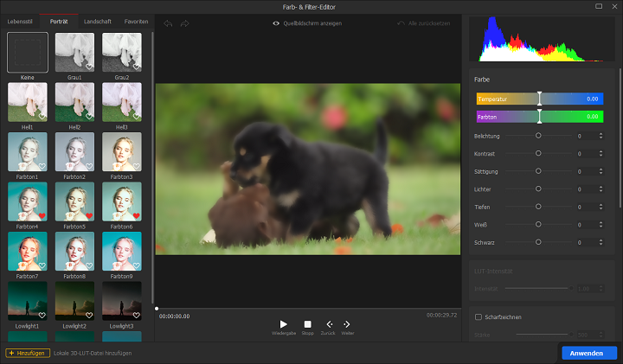
Task: Unfavorite the Farbton6 red heart
Action: click(x=137, y=216)
